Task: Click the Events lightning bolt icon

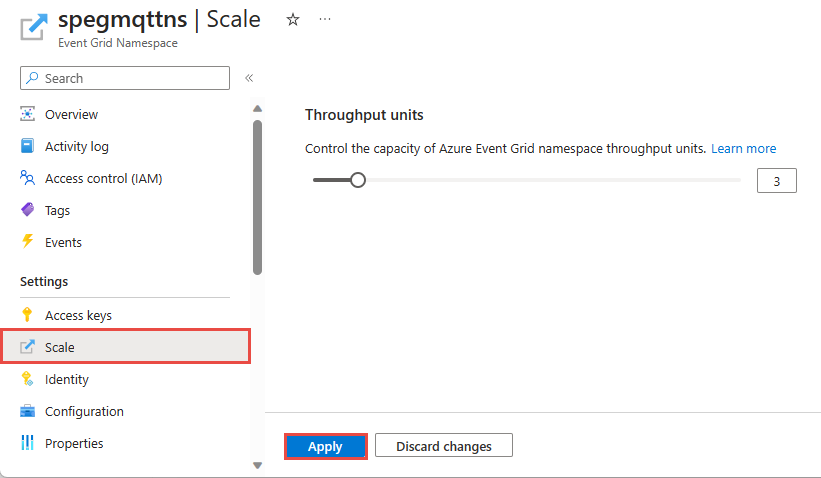Action: [28, 242]
